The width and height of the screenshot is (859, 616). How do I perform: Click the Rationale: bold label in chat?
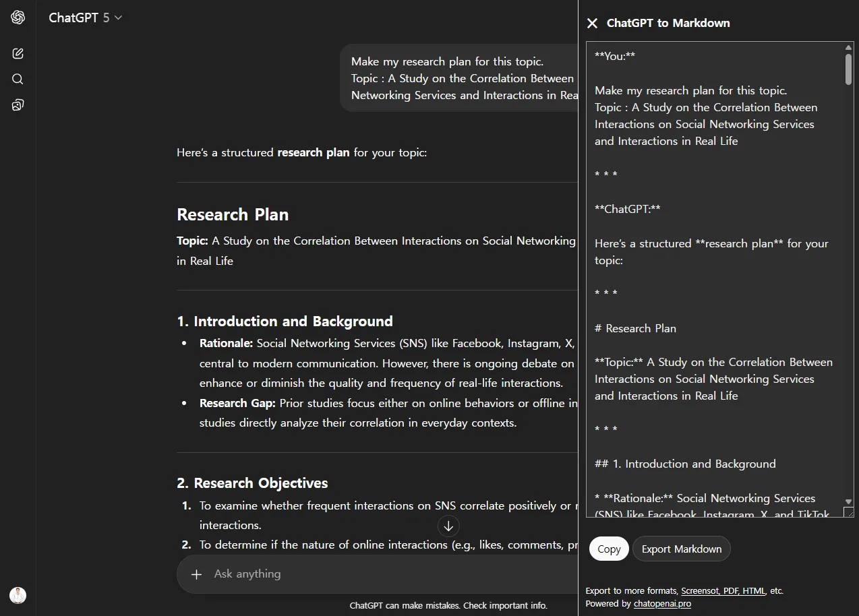(226, 343)
